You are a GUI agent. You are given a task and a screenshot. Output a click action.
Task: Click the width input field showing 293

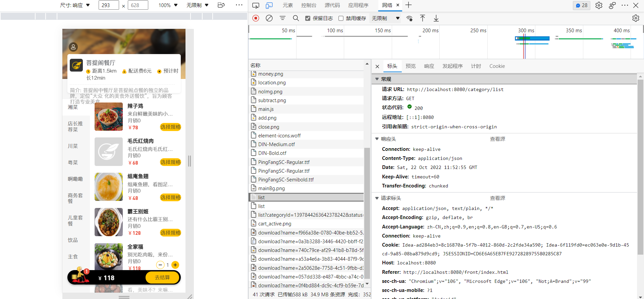pyautogui.click(x=109, y=5)
